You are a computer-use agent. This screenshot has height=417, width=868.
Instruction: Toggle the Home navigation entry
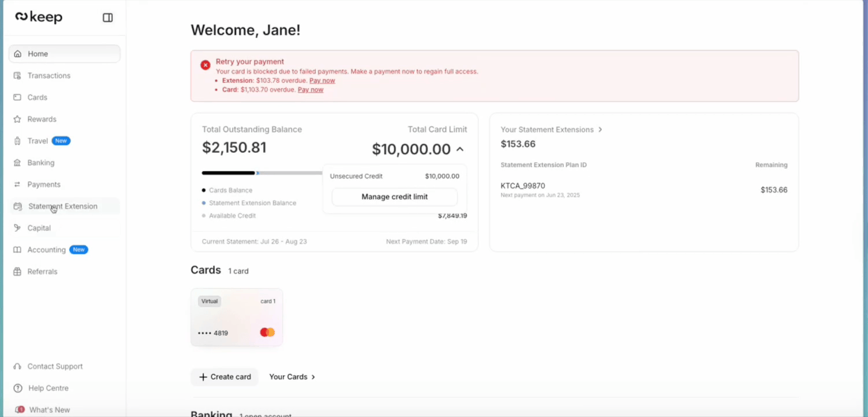[38, 53]
